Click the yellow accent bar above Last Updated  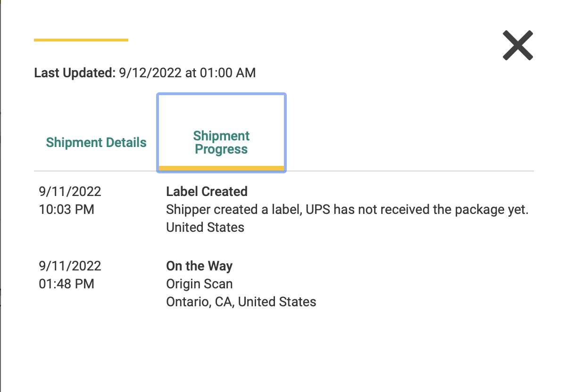(x=81, y=40)
